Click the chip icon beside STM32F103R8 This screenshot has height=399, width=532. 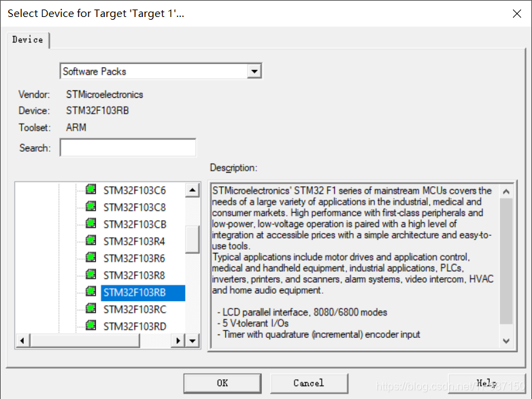pos(90,274)
